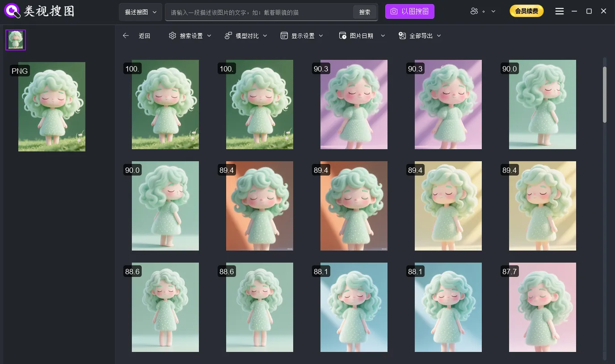Open 图片日期 via the calendar icon
The image size is (615, 364).
pos(342,36)
